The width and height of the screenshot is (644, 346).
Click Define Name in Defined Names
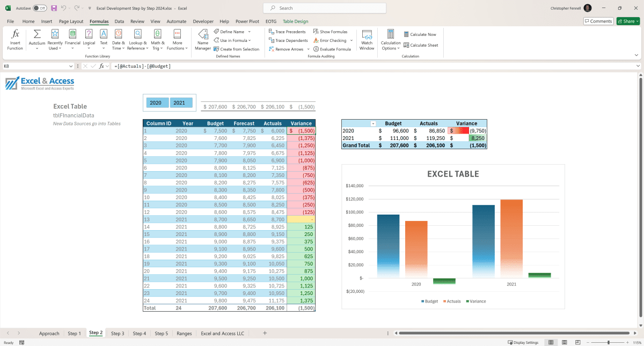point(231,31)
